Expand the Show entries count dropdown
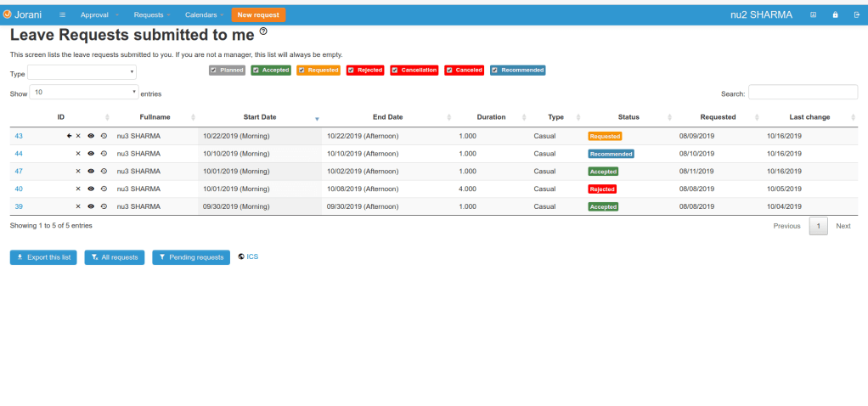The image size is (868, 406). (85, 92)
